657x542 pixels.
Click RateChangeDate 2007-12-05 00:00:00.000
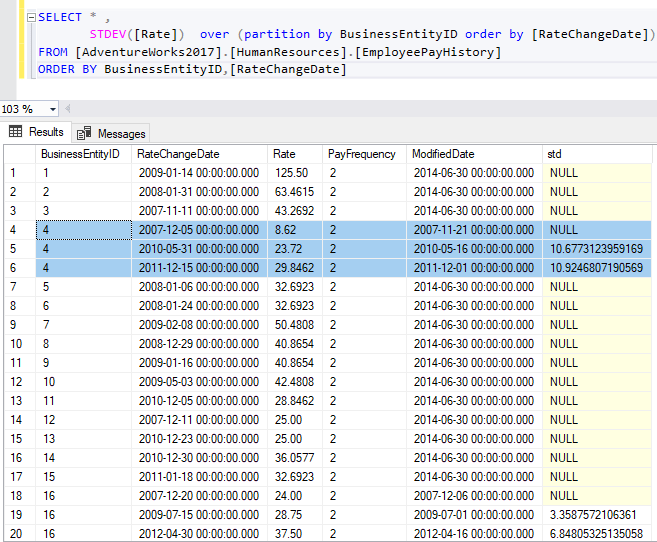[199, 230]
